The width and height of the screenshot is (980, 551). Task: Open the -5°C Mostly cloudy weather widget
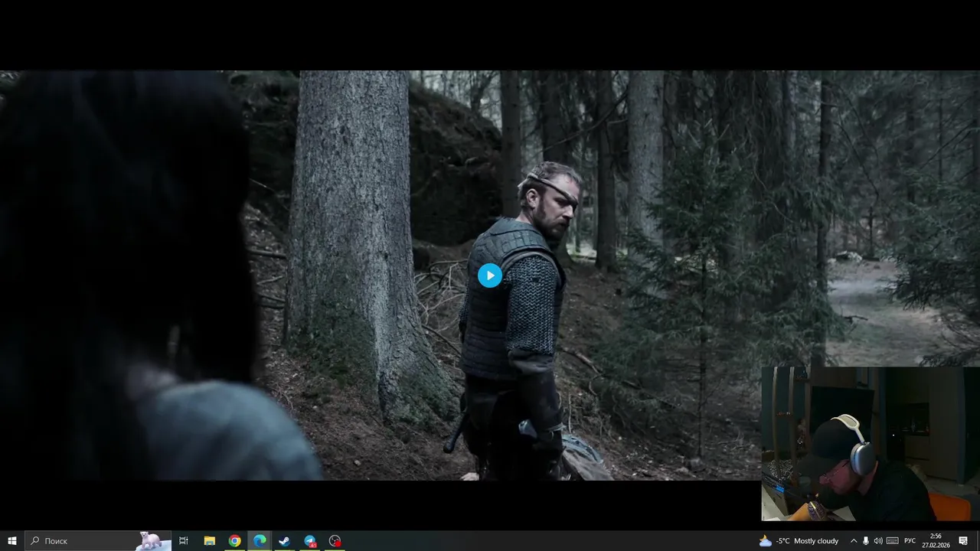point(799,541)
